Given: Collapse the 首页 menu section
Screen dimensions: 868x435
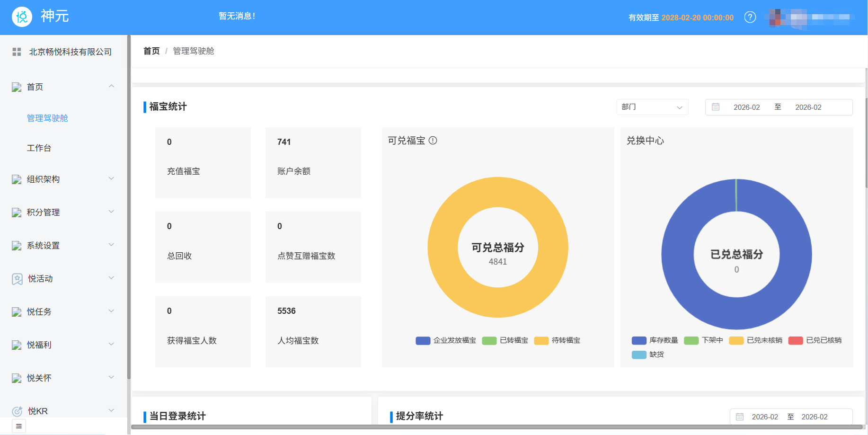Looking at the screenshot, I should click(x=112, y=86).
